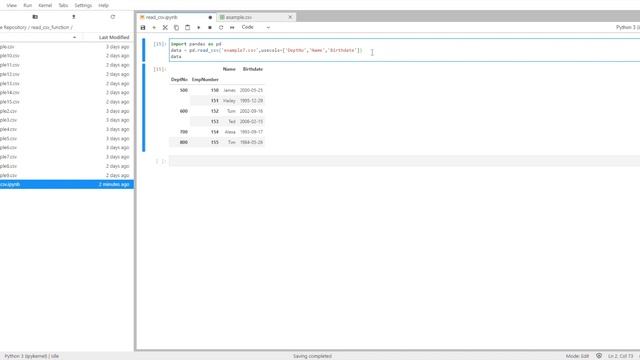Click the Python 3 kernel name indicator

[627, 27]
